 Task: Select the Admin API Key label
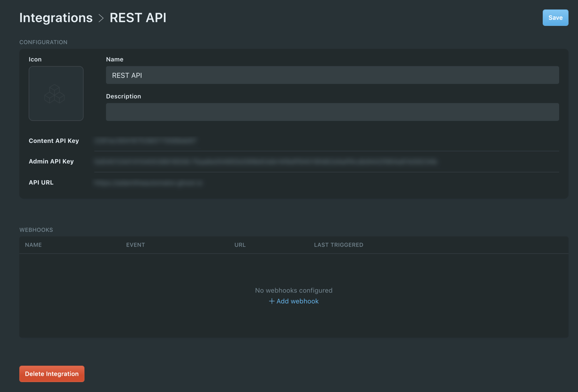[x=51, y=161]
